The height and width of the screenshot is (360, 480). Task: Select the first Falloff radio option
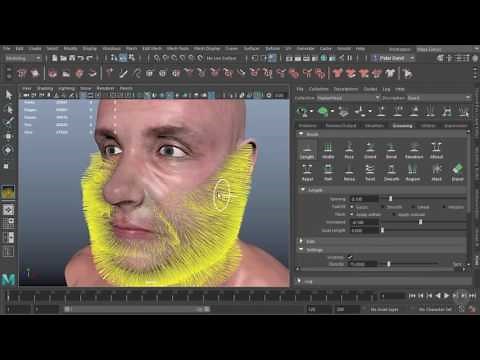pos(352,207)
